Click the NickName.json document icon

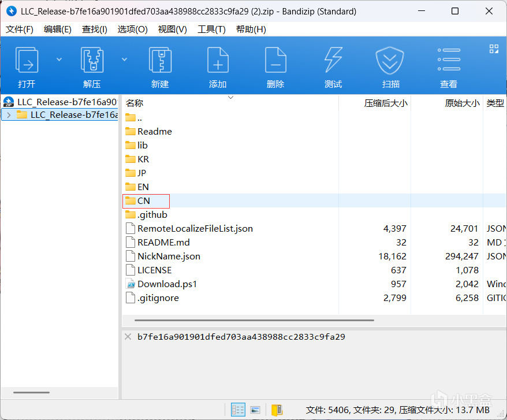[x=131, y=257]
